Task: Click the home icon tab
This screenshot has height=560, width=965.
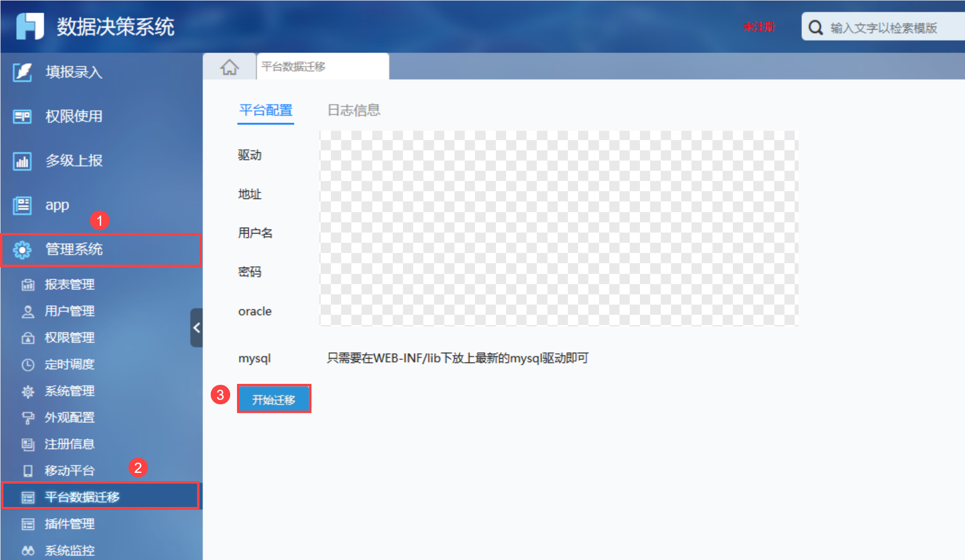Action: coord(229,67)
